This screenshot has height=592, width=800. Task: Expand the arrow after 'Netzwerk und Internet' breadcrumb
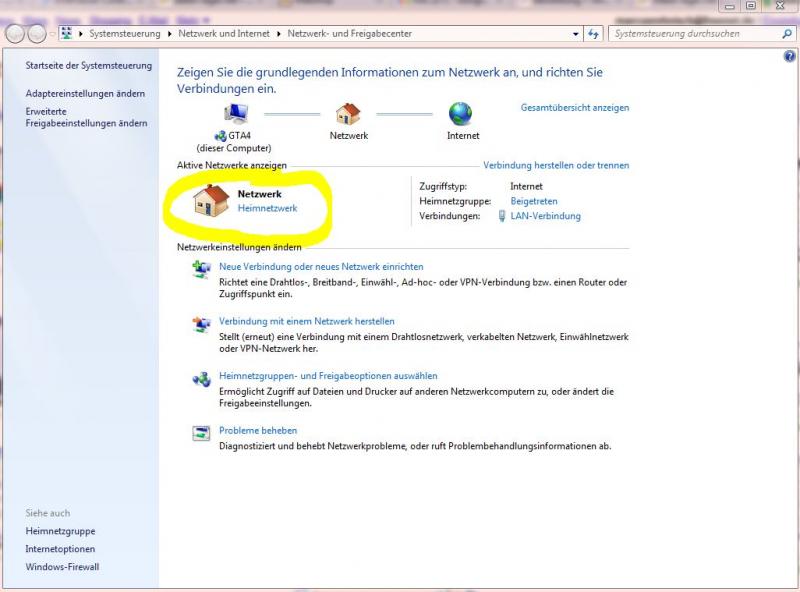(279, 34)
